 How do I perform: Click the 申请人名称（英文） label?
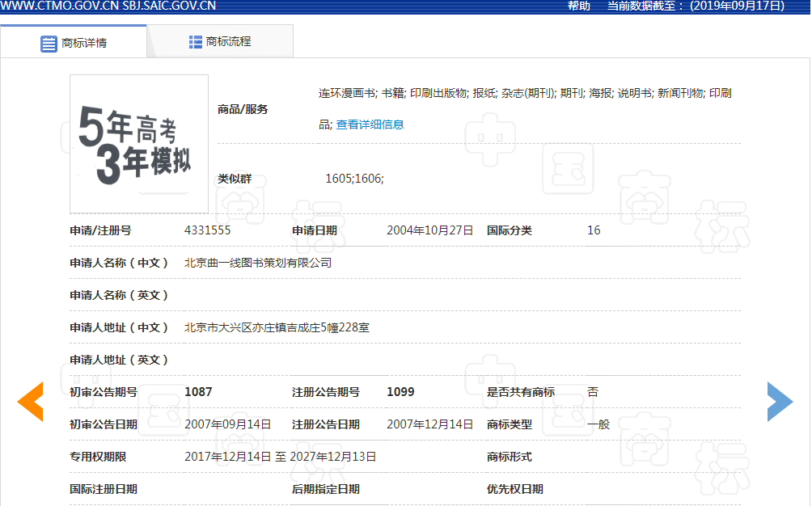pos(119,295)
